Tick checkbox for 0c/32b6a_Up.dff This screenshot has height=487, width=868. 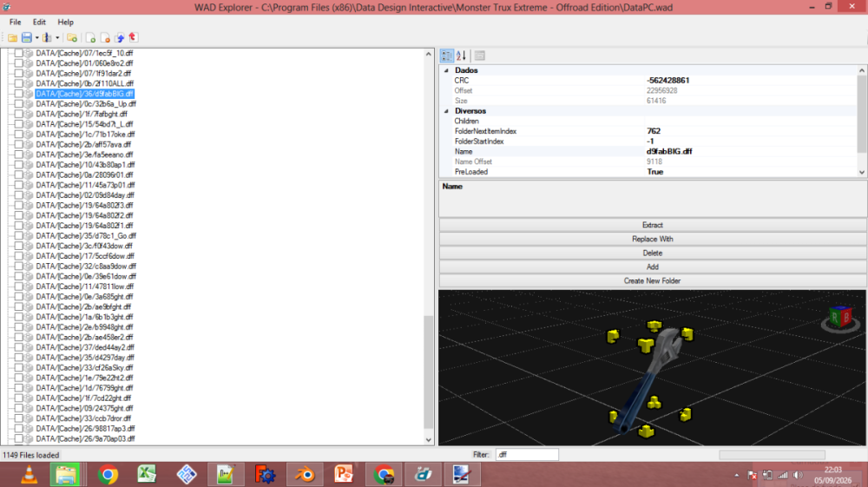(x=19, y=104)
